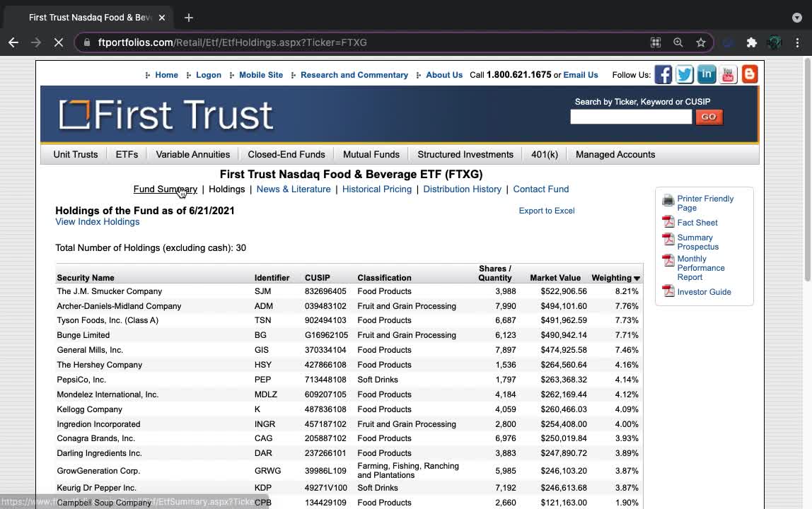812x509 pixels.
Task: Open First Trust Blogger icon
Action: [749, 74]
